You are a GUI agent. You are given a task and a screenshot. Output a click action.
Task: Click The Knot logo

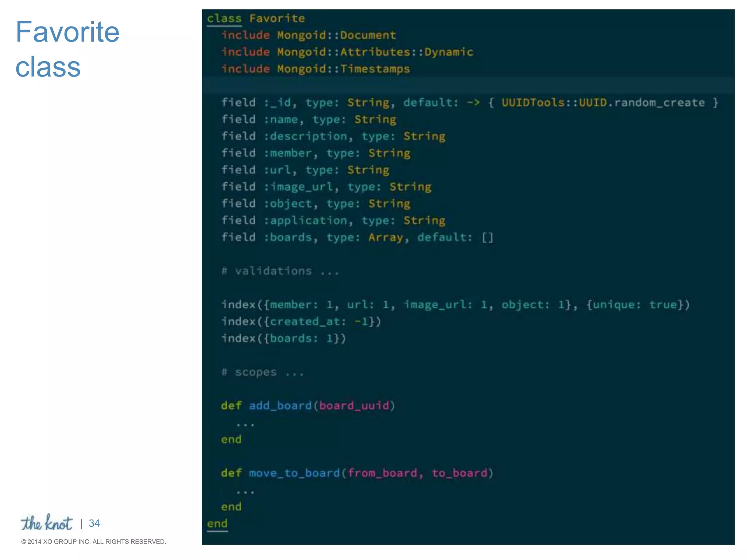[46, 523]
